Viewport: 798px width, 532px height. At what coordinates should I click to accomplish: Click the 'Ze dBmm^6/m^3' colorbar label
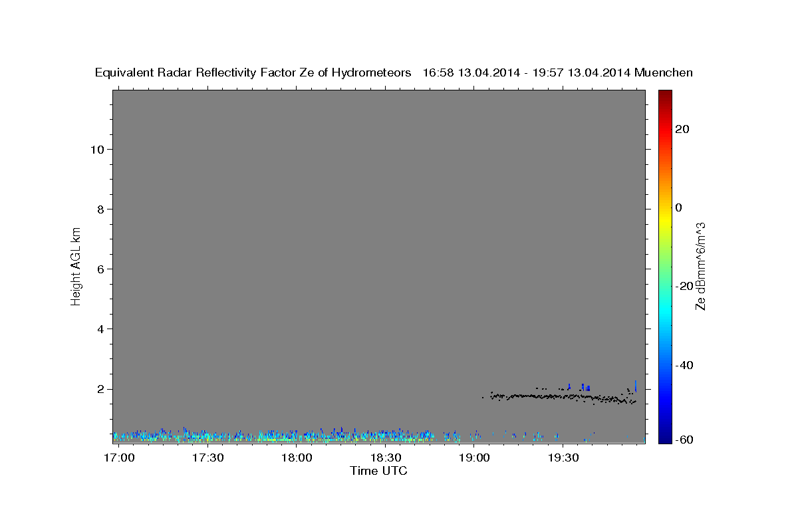pos(700,266)
